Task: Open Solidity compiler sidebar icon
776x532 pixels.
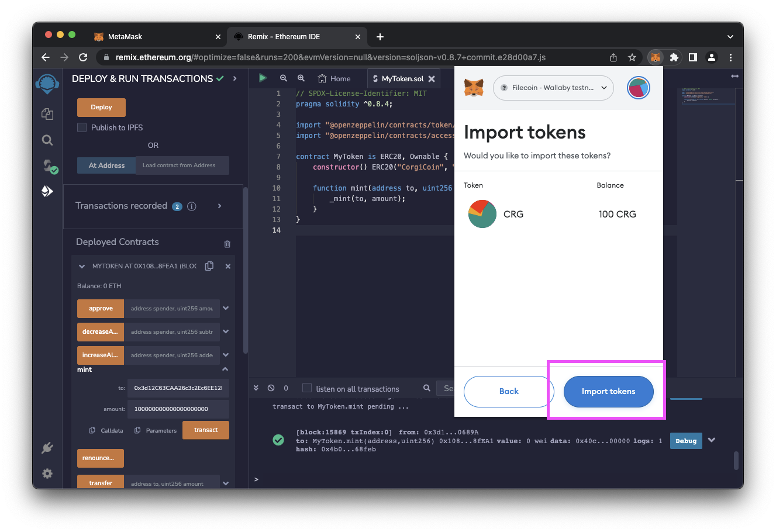Action: click(x=49, y=167)
